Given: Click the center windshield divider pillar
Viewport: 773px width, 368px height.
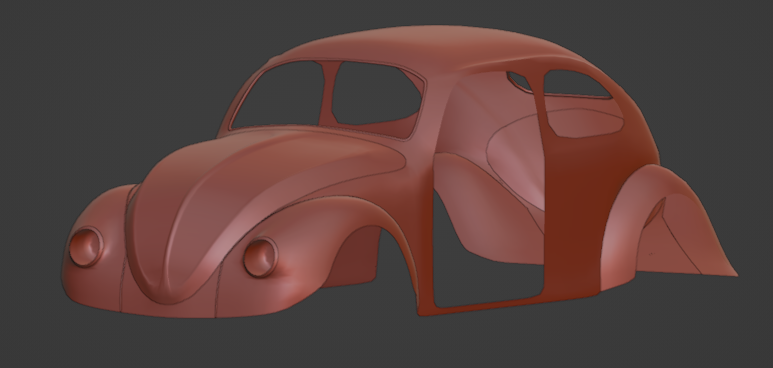Looking at the screenshot, I should pyautogui.click(x=329, y=94).
